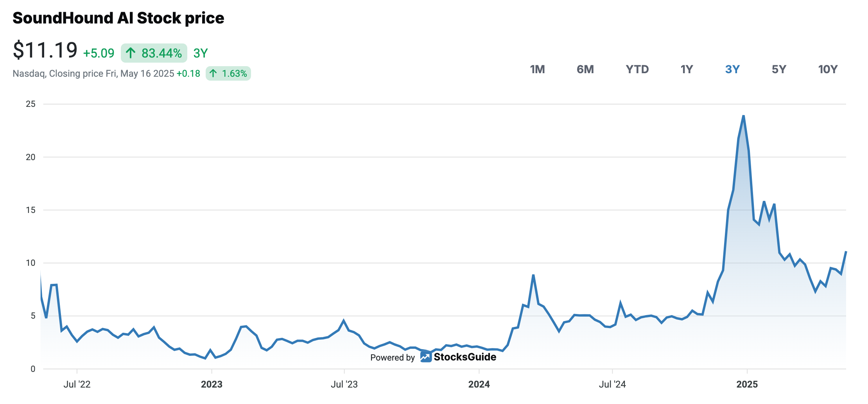Click the 25 y-axis label
The image size is (868, 404).
(x=30, y=104)
